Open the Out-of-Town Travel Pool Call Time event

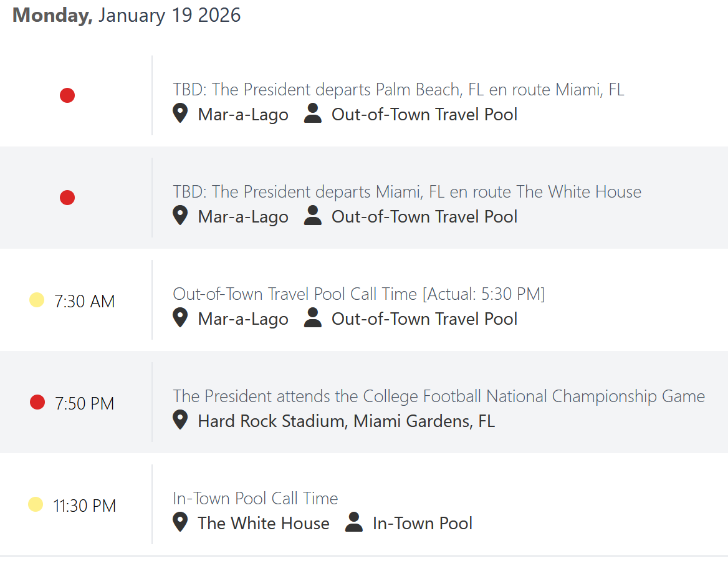pyautogui.click(x=358, y=294)
